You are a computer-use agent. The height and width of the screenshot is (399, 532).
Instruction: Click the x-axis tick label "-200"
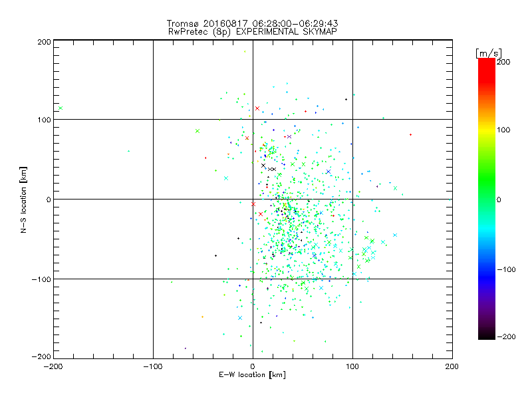[53, 366]
